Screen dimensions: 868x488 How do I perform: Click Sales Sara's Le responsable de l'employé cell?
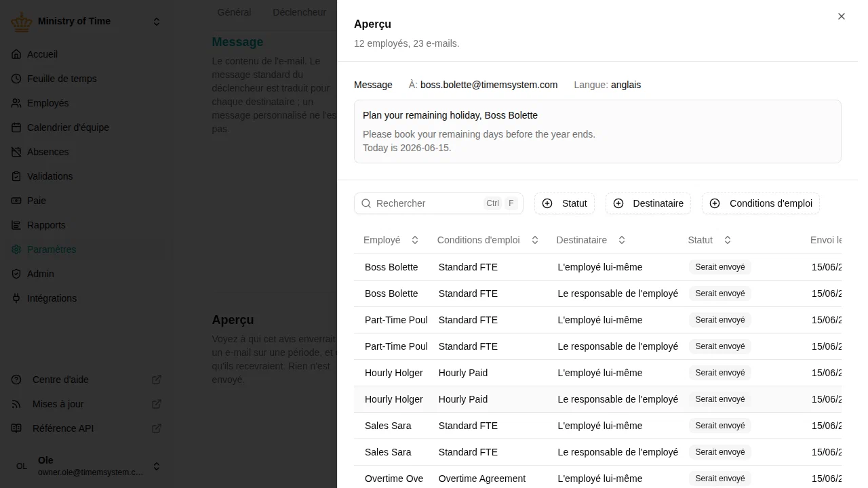coord(618,452)
